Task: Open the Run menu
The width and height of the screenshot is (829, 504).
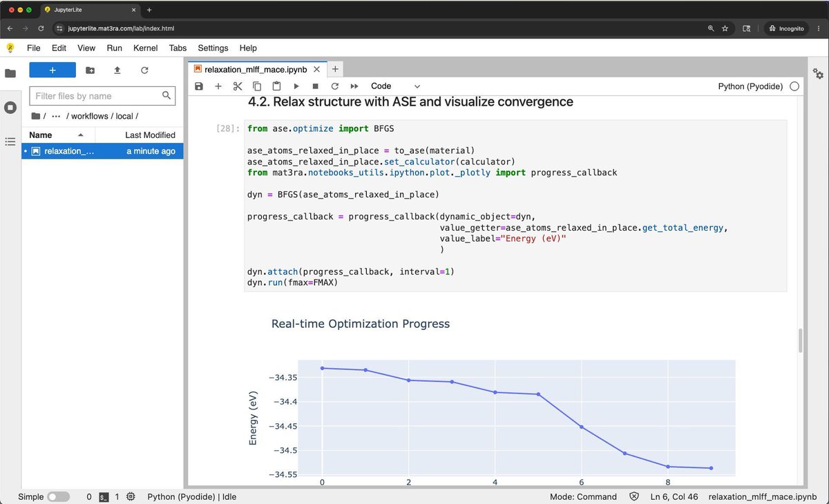Action: pyautogui.click(x=114, y=48)
